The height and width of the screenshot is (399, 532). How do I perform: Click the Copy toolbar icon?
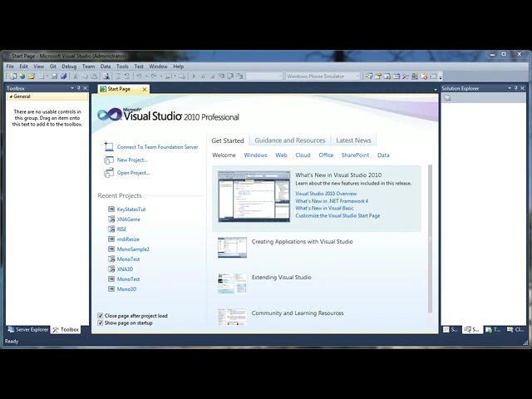[85, 76]
